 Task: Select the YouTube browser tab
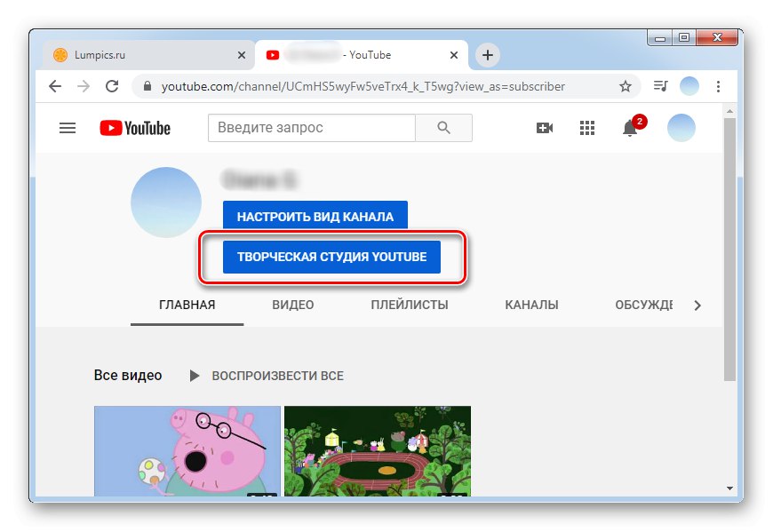point(362,55)
